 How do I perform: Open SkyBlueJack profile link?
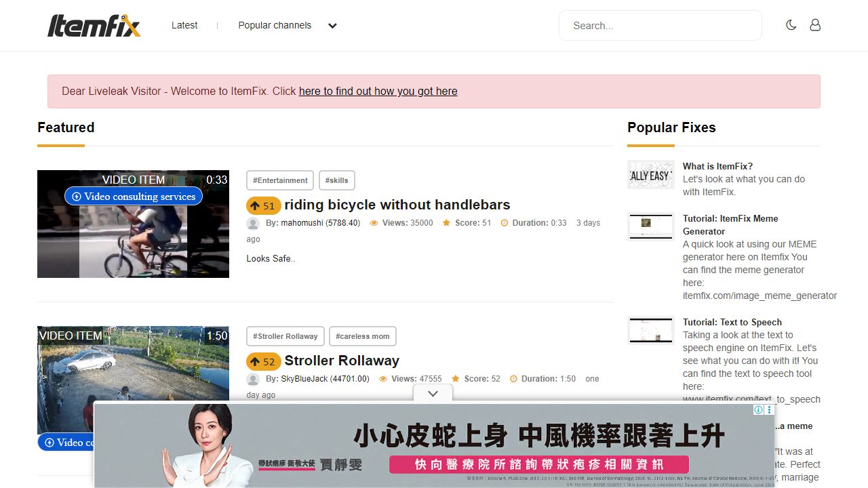[x=325, y=379]
